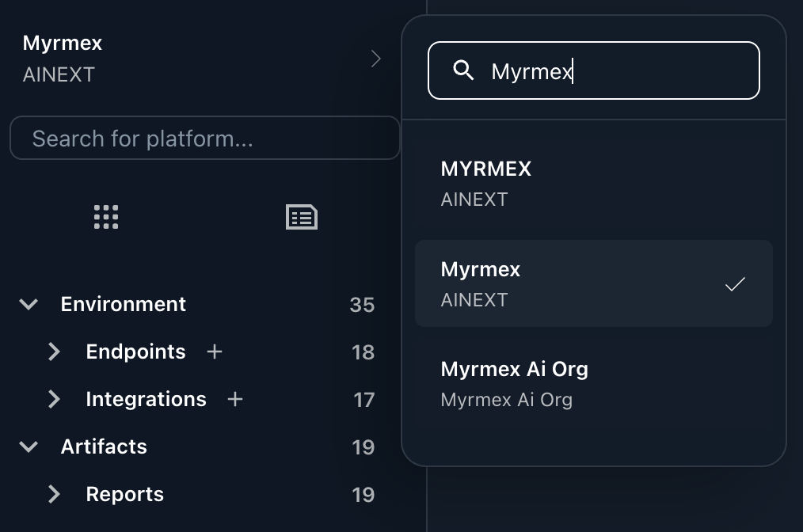Click the Myrmex organization title in the sidebar header

point(63,43)
